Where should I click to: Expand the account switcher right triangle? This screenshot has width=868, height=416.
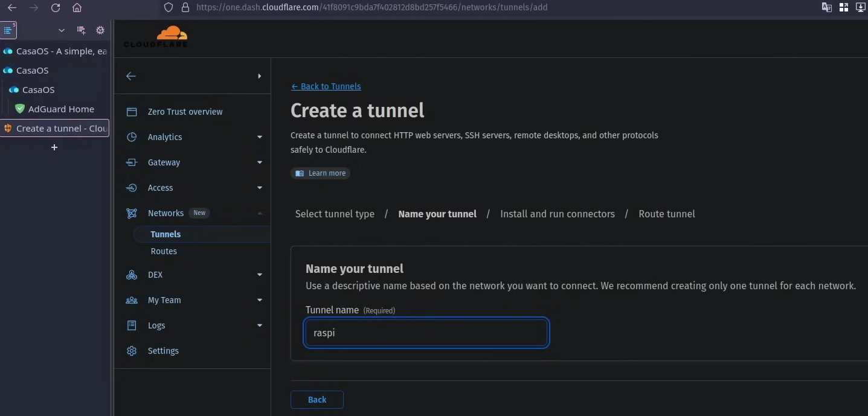[x=259, y=76]
